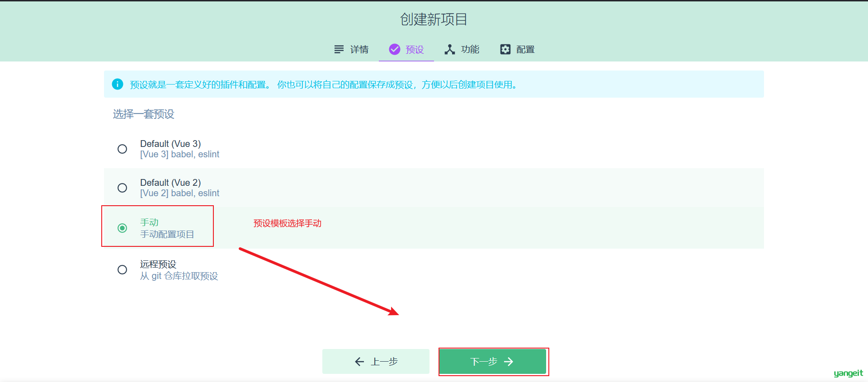Click the left arrow icon in 上一步
The width and height of the screenshot is (868, 382).
click(x=359, y=361)
